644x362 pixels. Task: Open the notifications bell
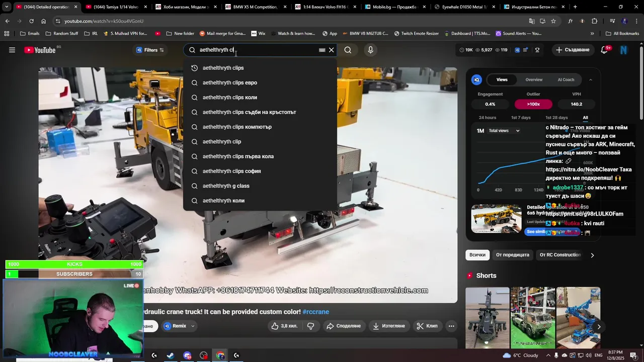coord(605,50)
